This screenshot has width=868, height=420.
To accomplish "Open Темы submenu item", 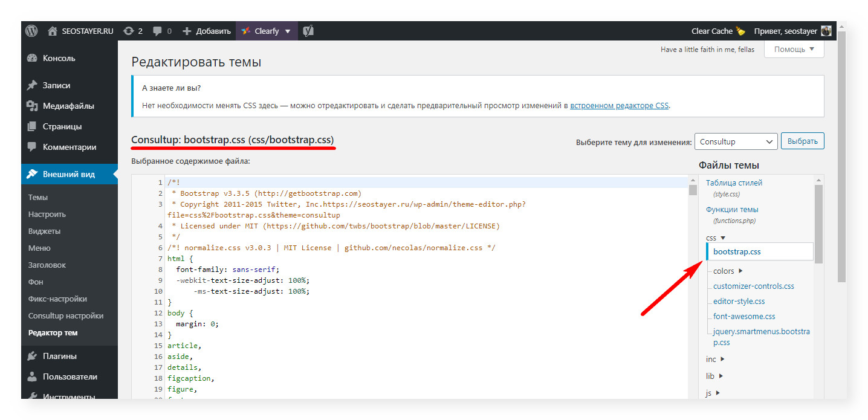I will 38,197.
